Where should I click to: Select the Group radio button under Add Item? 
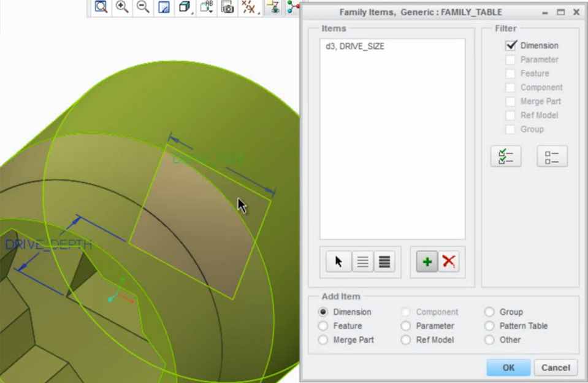point(489,312)
